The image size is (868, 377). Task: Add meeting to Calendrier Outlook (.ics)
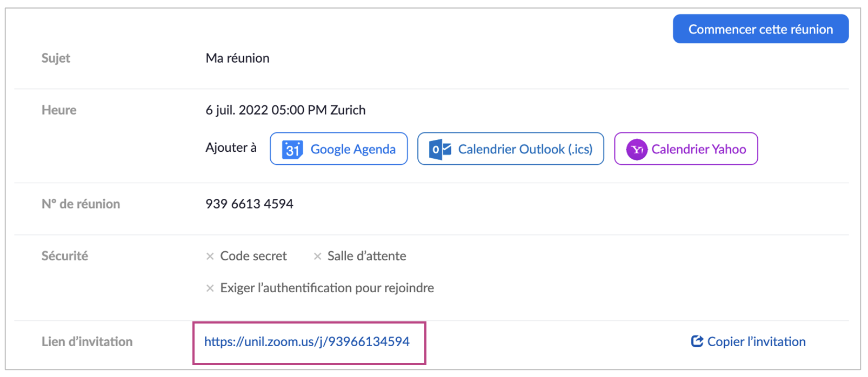click(525, 149)
